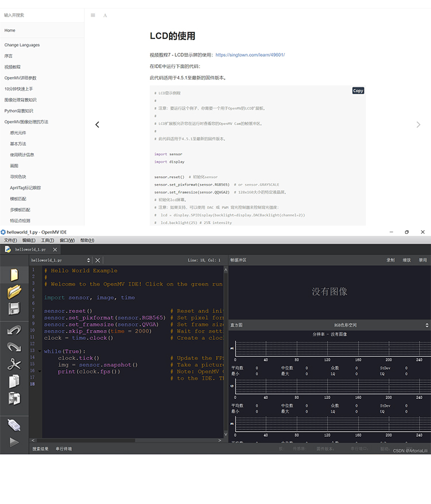Click the 'Line: 18, Col: 1' indicator
Viewport: 431px width, 504px height.
204,260
